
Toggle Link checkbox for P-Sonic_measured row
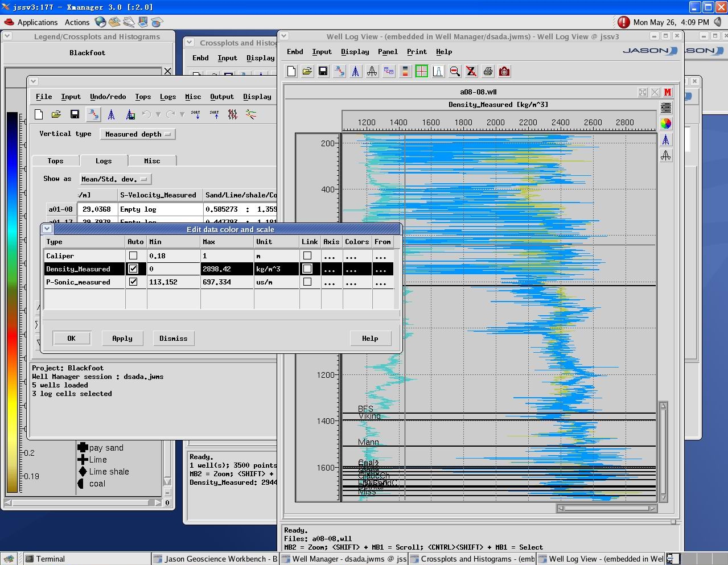tap(307, 282)
